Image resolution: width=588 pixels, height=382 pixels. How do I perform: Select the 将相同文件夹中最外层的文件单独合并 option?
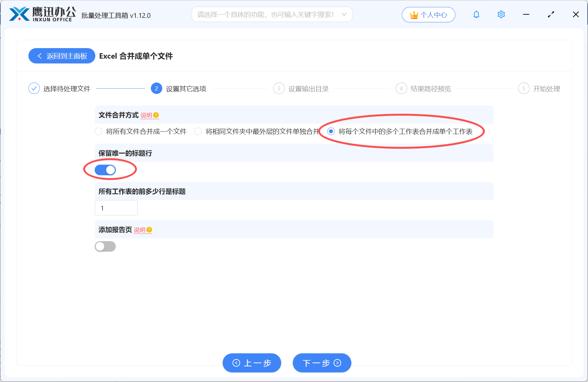(x=198, y=131)
